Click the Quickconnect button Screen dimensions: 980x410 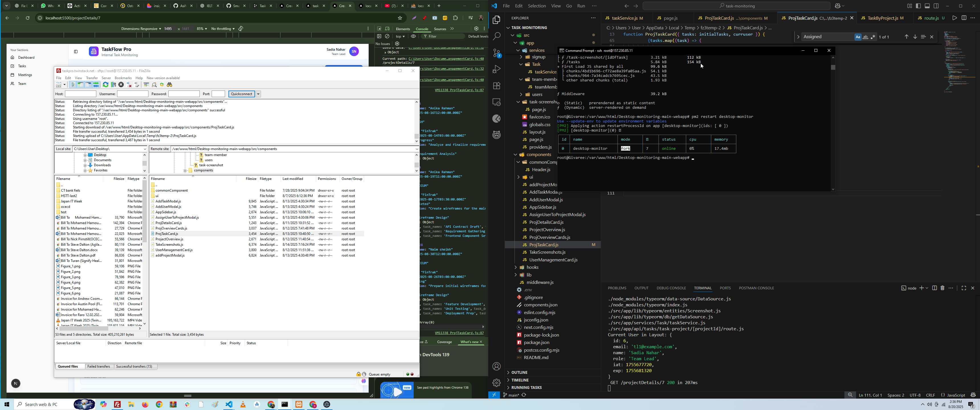click(x=242, y=94)
